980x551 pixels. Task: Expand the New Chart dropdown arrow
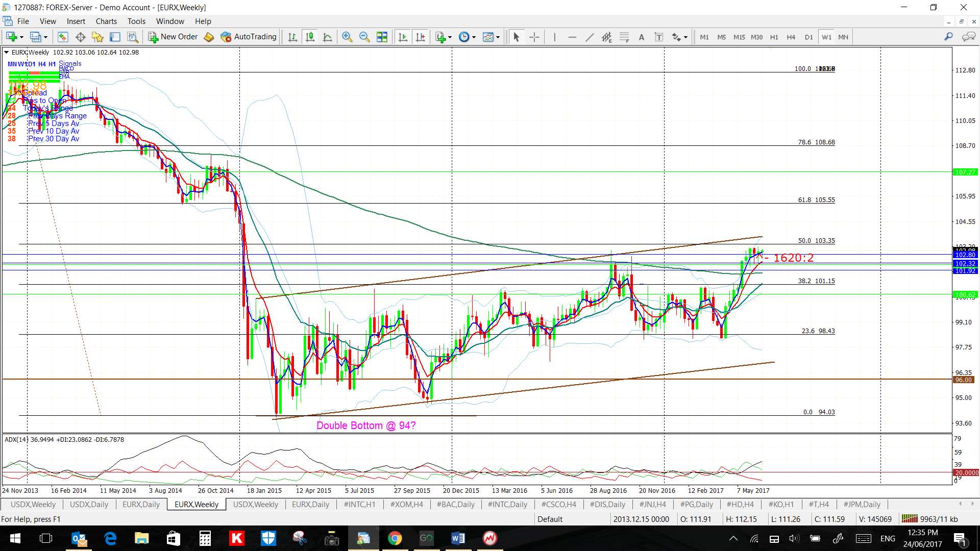pyautogui.click(x=21, y=37)
